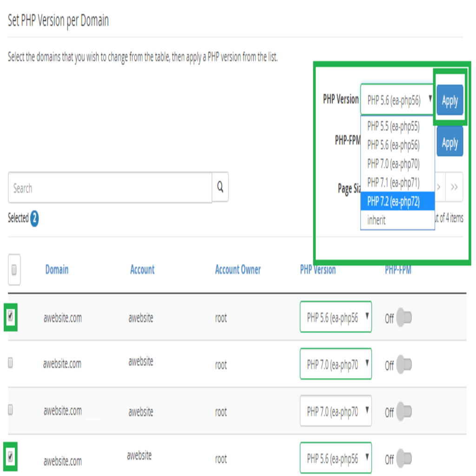Sort table by PHP Version column header
The image size is (476, 476).
pos(318,270)
